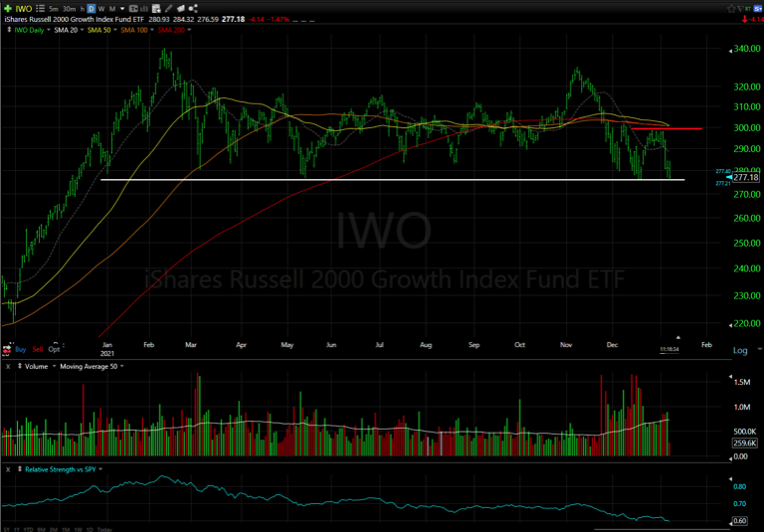
Task: Mark IWO as favorite with star icon
Action: (x=731, y=8)
